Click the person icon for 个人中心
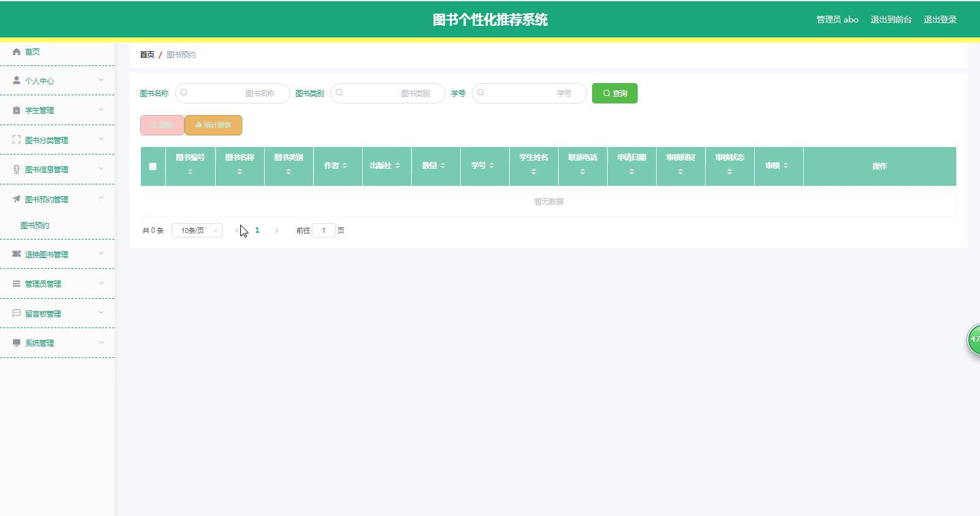Viewport: 980px width, 516px height. 17,80
